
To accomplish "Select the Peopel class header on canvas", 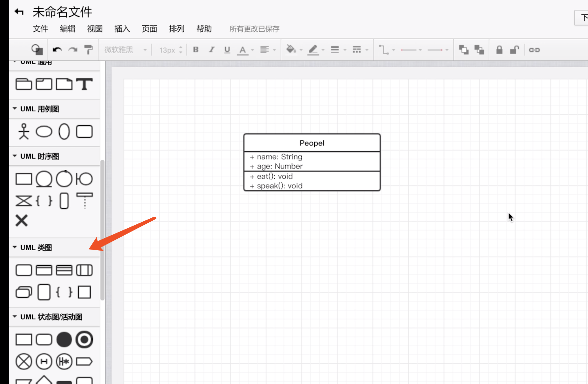I will pos(312,143).
